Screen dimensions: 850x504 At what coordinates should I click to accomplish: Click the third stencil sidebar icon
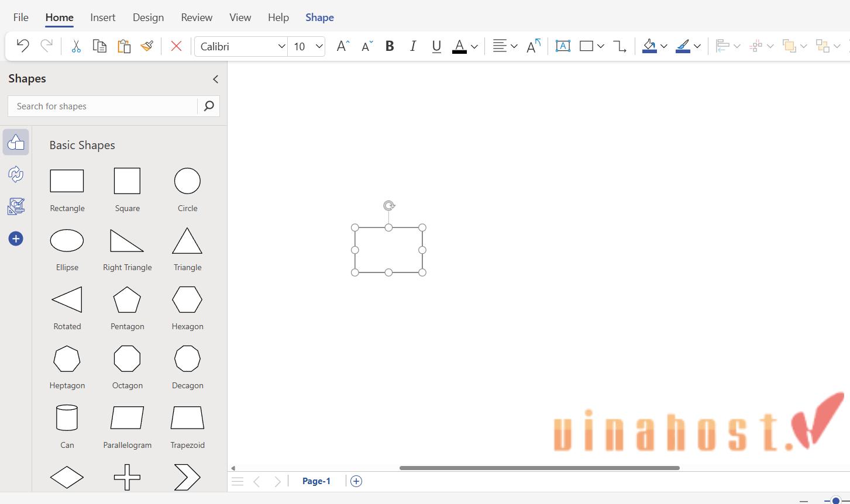coord(16,206)
